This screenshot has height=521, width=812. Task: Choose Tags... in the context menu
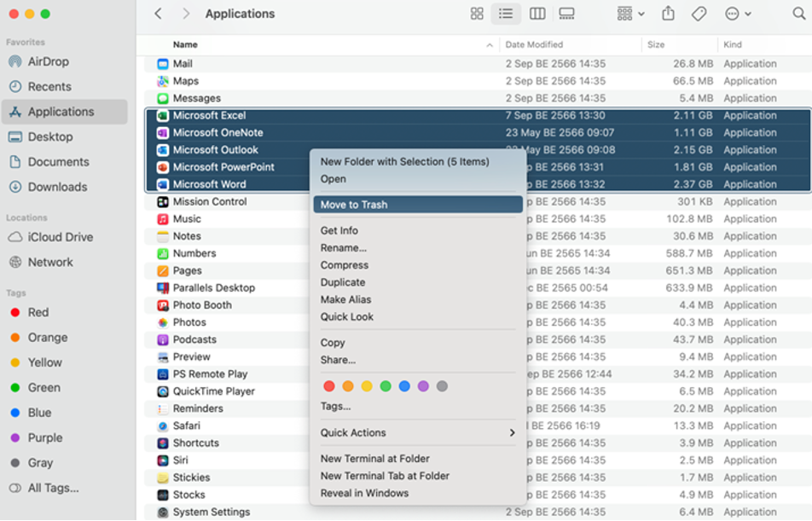point(418,406)
